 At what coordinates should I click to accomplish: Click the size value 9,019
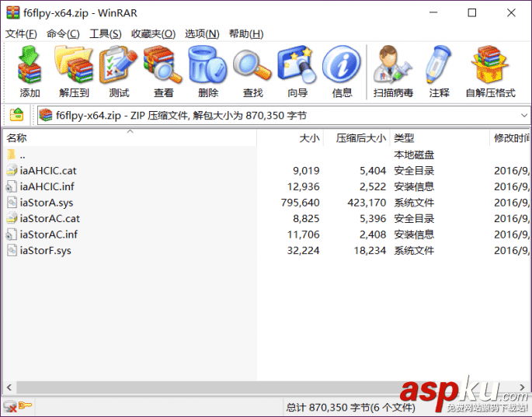pos(306,171)
